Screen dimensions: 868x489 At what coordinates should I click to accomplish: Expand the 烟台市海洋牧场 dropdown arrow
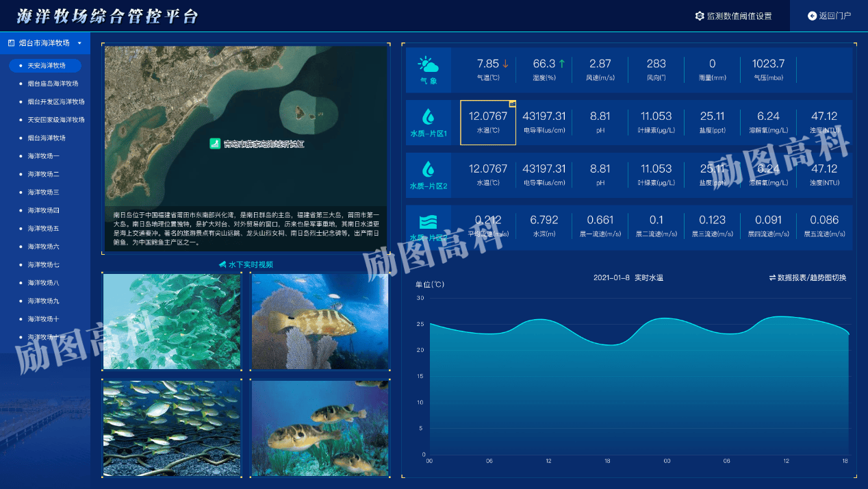pos(79,42)
